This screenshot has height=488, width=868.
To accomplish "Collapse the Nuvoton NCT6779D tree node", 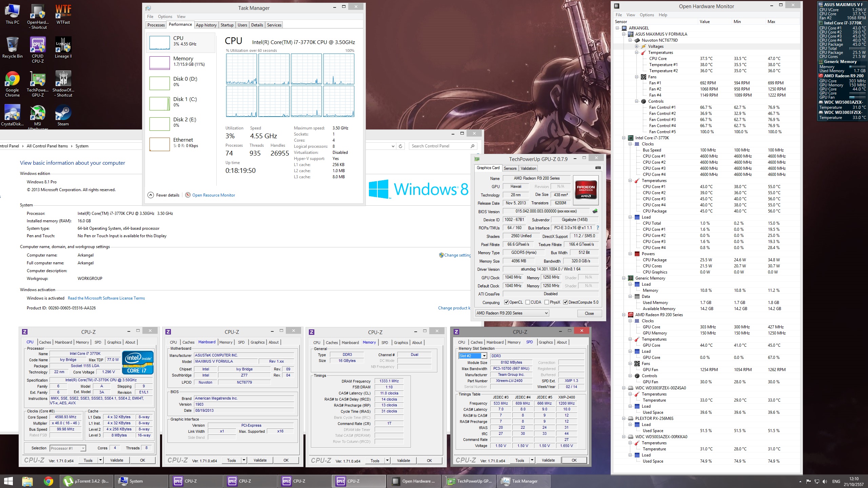I will pyautogui.click(x=630, y=40).
